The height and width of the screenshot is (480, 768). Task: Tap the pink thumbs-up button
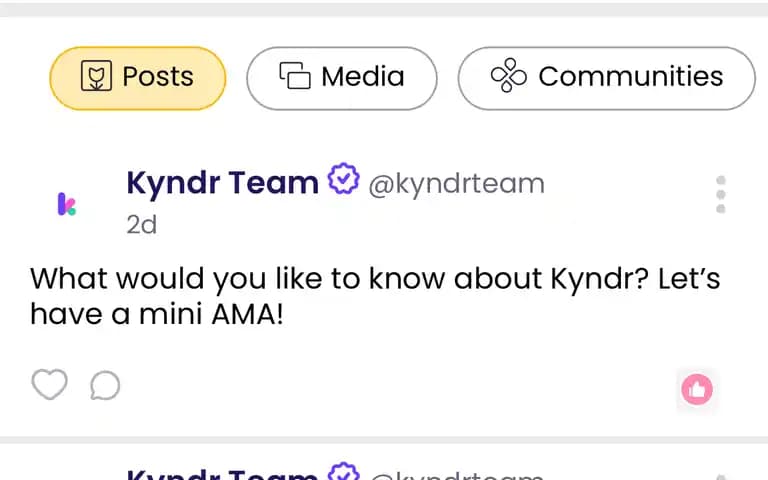(696, 389)
